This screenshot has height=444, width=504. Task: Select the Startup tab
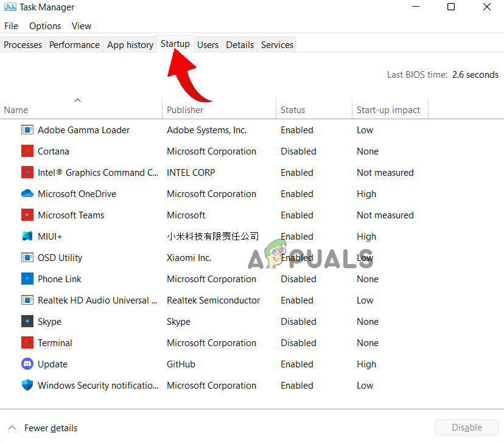point(175,44)
